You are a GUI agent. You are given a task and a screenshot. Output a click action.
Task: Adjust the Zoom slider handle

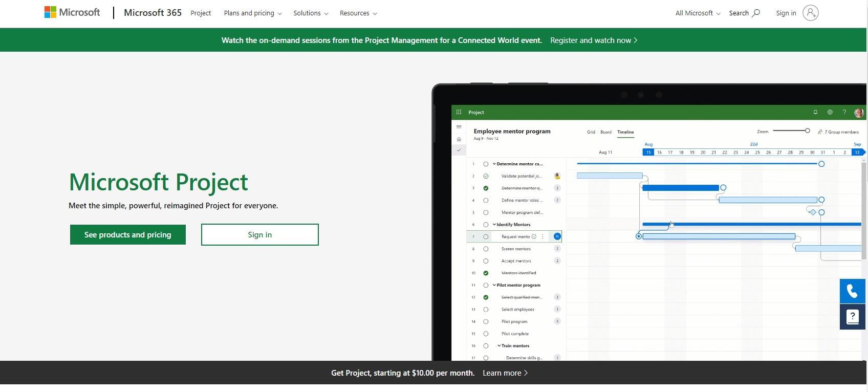pos(807,130)
